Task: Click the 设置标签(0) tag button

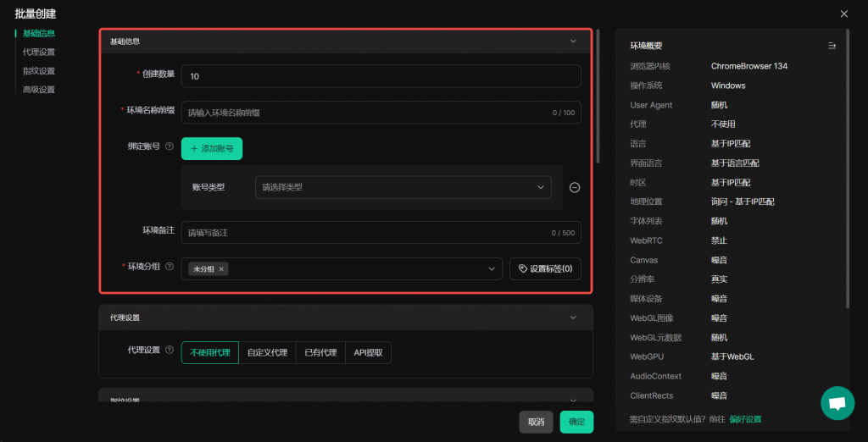Action: 545,269
